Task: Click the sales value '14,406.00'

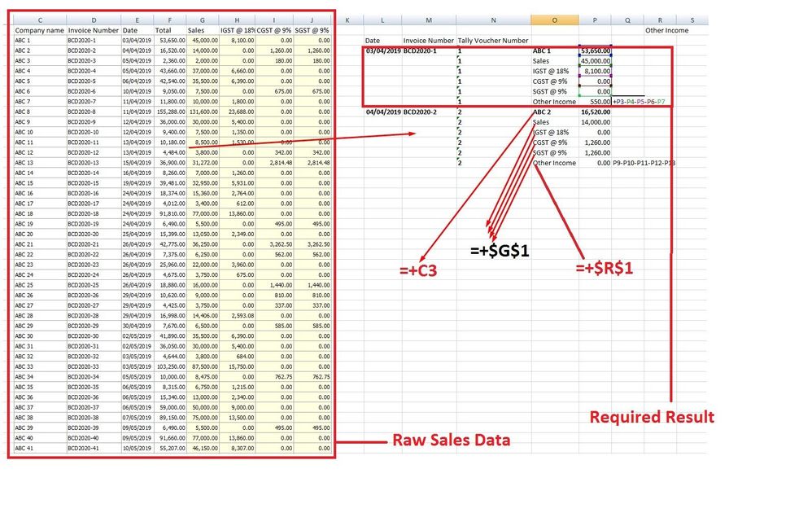Action: [203, 316]
